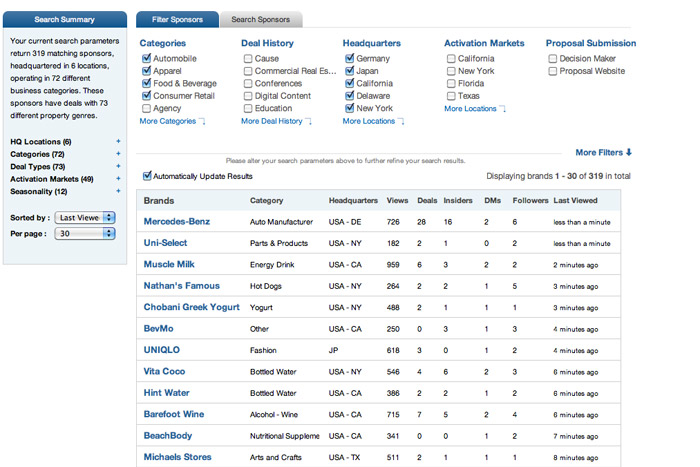Switch to Filter Sponsors tab

177,20
